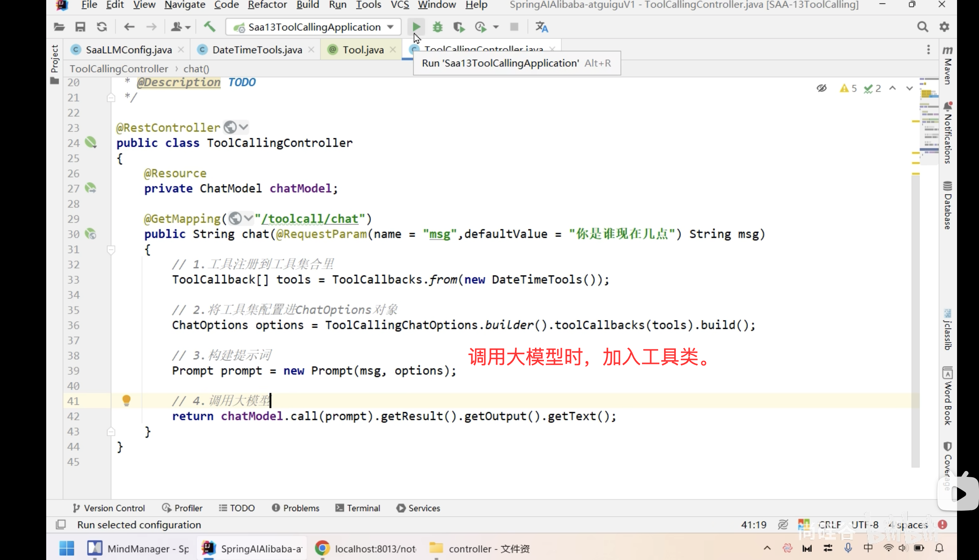Click the Run with Coverage icon
Image resolution: width=979 pixels, height=560 pixels.
point(459,27)
